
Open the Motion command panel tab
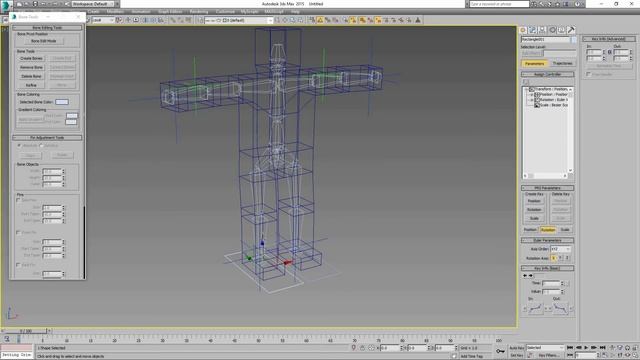552,30
